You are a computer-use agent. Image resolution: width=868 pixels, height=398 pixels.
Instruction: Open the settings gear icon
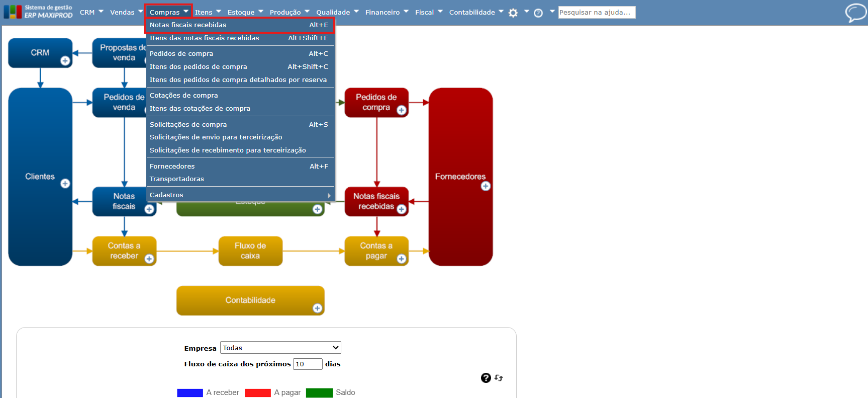coord(513,13)
